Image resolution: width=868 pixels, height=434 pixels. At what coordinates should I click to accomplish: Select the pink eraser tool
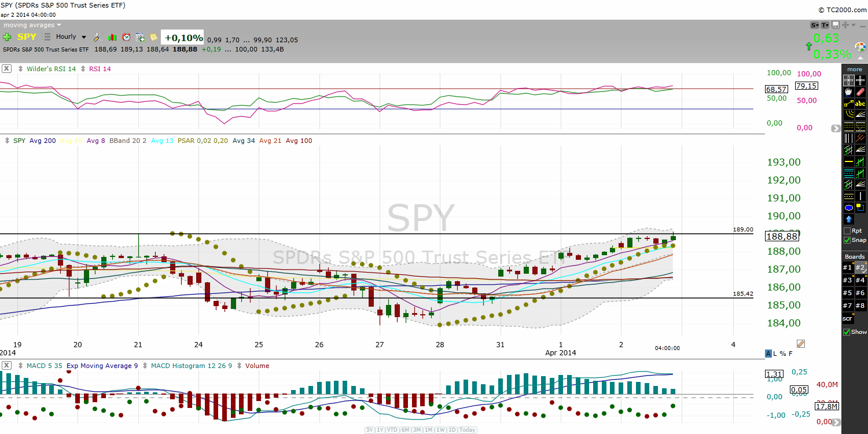click(x=860, y=92)
